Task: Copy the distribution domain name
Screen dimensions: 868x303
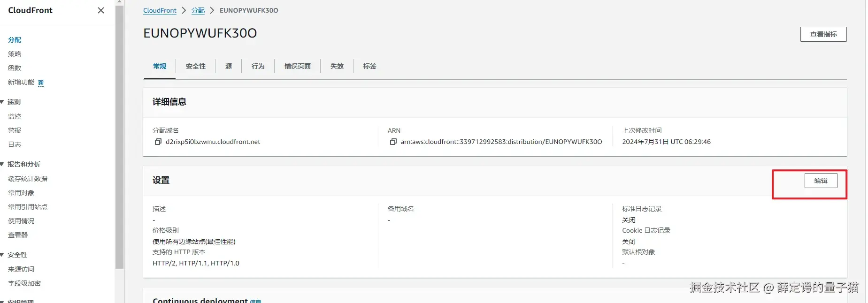Action: click(x=158, y=142)
